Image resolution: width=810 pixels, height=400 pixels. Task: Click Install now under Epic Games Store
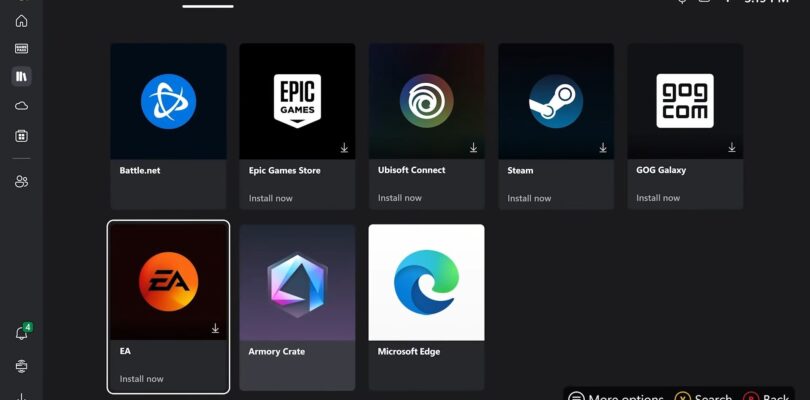click(x=270, y=198)
